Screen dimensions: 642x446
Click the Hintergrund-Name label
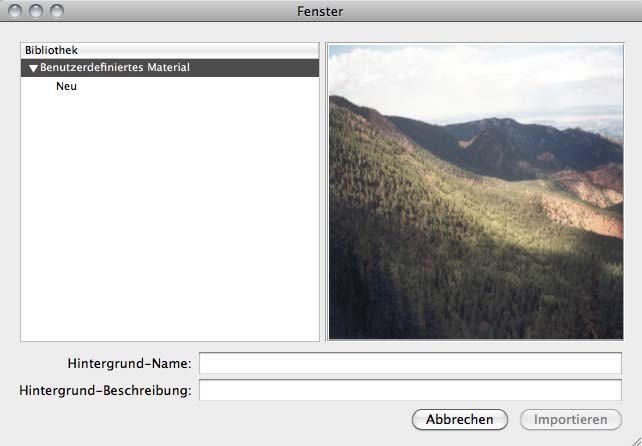[x=129, y=362]
